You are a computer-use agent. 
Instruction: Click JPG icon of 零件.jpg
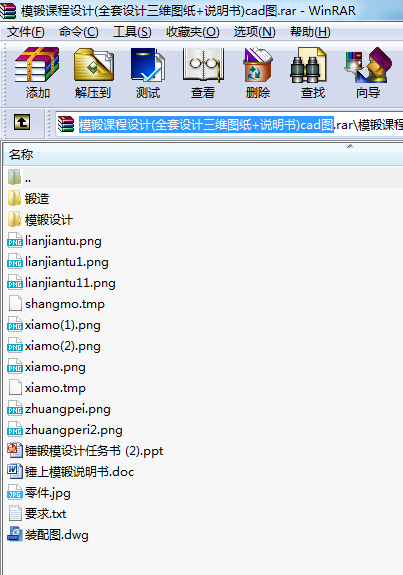15,492
